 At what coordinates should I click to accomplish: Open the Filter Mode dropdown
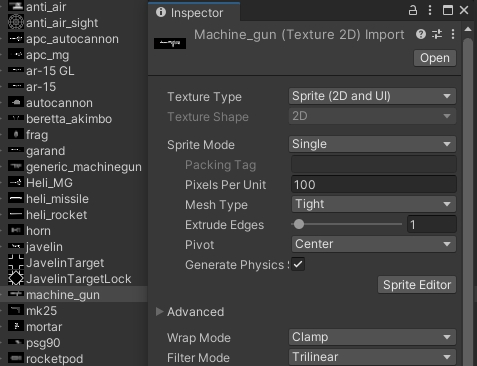coord(372,357)
